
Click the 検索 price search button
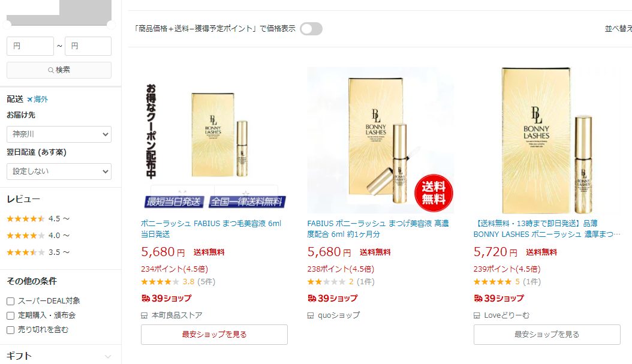(59, 70)
